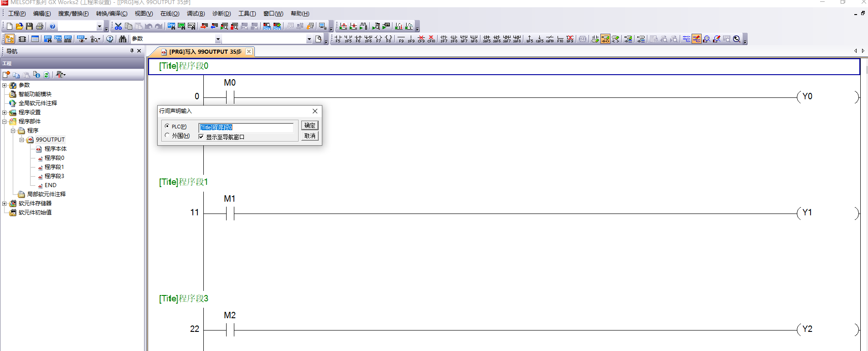This screenshot has height=351, width=868.
Task: Click the Open project folder icon
Action: pos(19,26)
